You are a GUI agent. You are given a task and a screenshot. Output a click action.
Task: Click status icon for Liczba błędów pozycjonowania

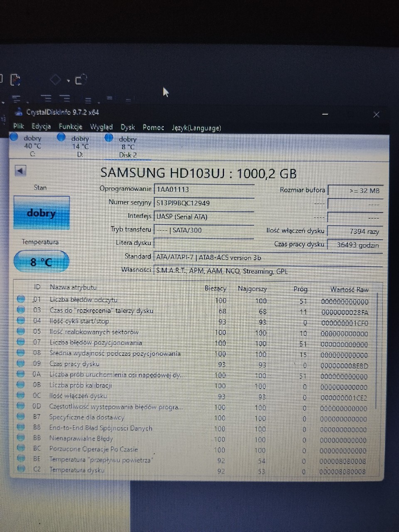pyautogui.click(x=21, y=342)
